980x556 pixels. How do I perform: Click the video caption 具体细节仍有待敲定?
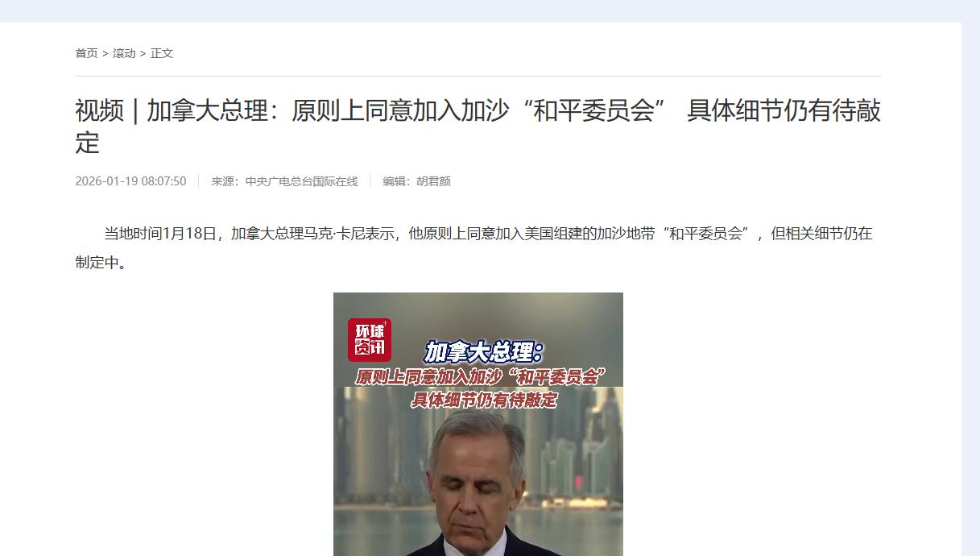pyautogui.click(x=484, y=400)
